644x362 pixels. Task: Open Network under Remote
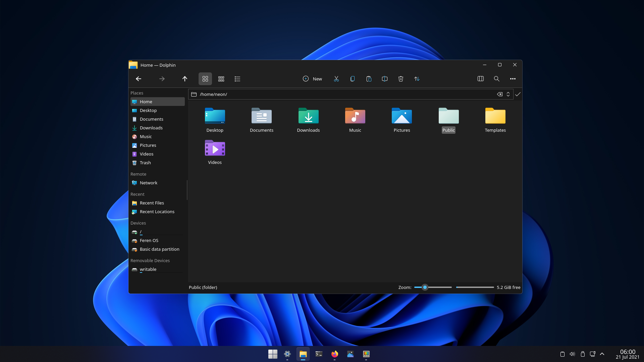coord(157,183)
